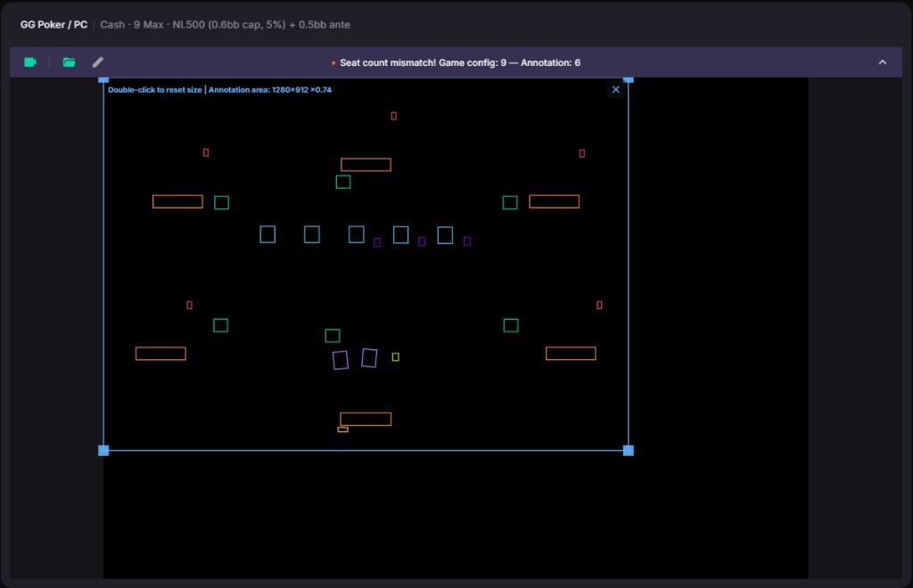Click the small yellow box under the bottom name box
This screenshot has height=588, width=913.
coord(343,429)
